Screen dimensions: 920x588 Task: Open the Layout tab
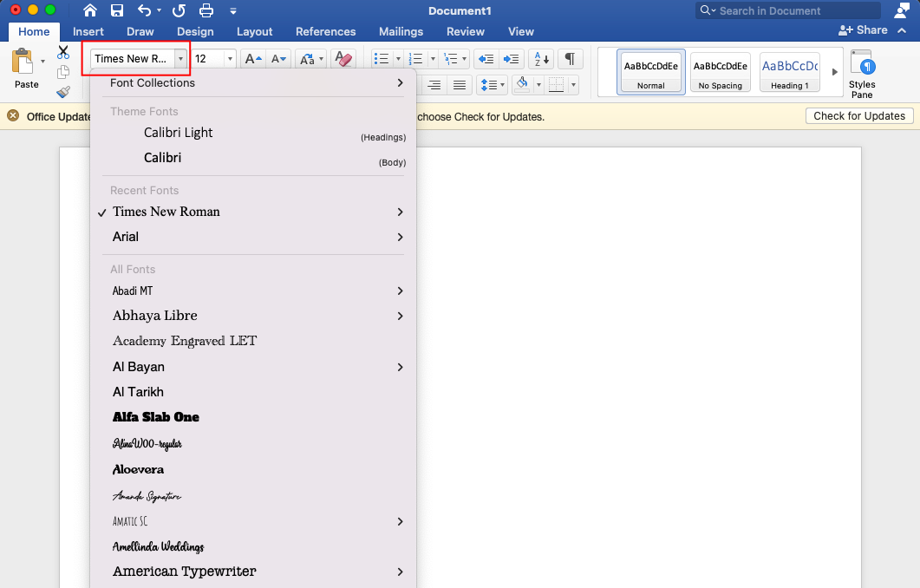point(255,32)
